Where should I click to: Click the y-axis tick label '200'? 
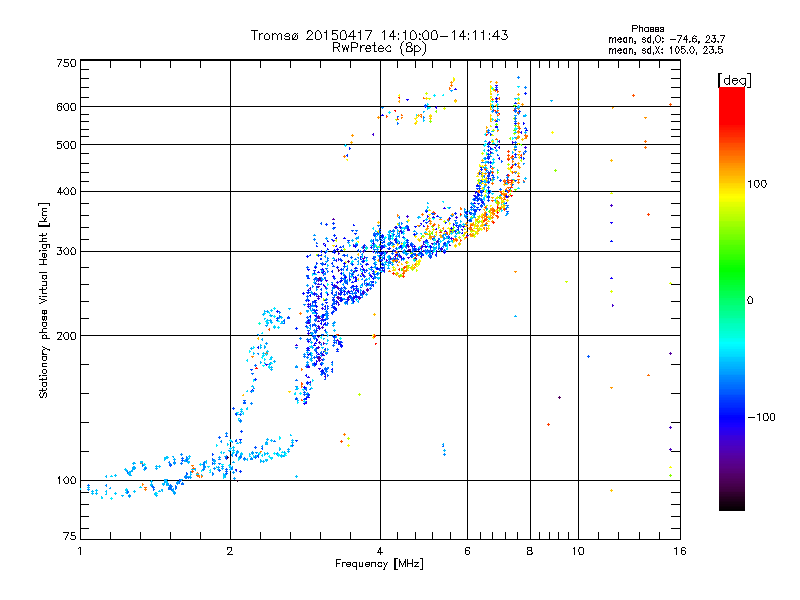click(66, 336)
